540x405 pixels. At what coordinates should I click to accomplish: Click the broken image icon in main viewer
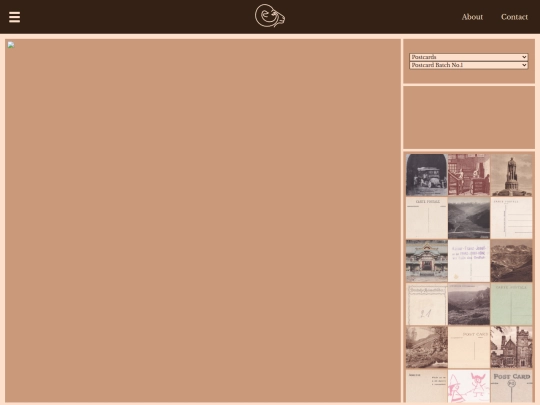tap(11, 45)
